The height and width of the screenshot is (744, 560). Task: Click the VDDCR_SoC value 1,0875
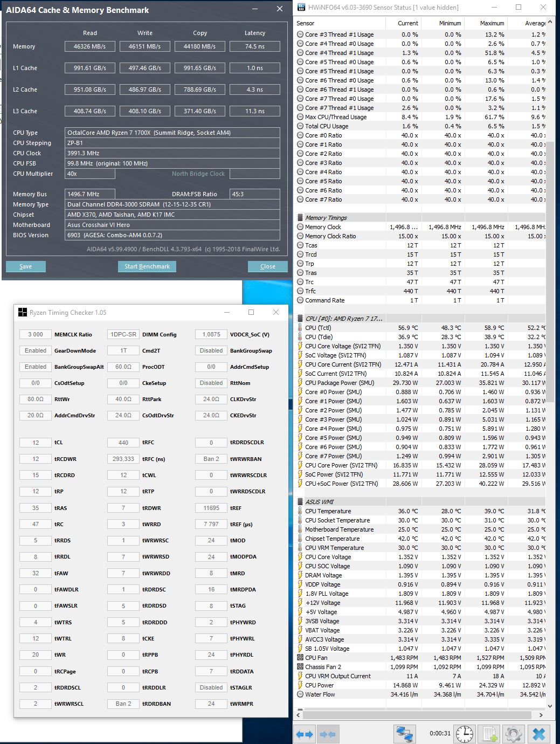click(211, 334)
